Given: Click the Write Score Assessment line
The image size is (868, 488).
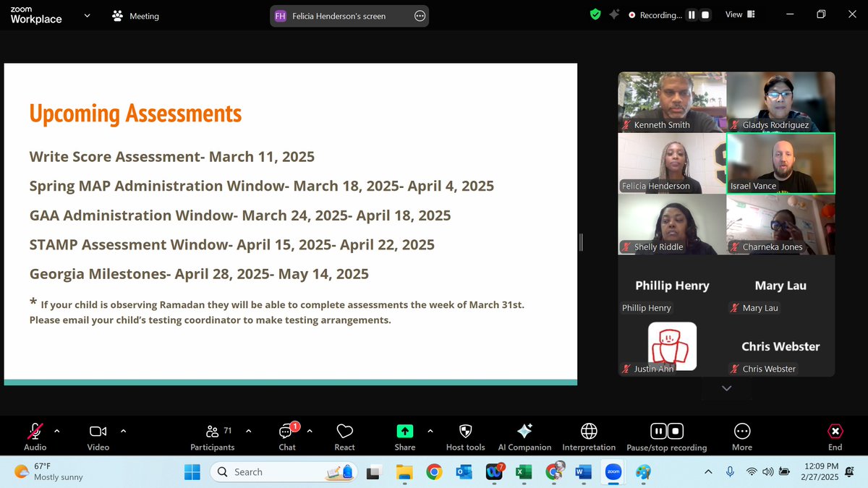Looking at the screenshot, I should click(172, 157).
